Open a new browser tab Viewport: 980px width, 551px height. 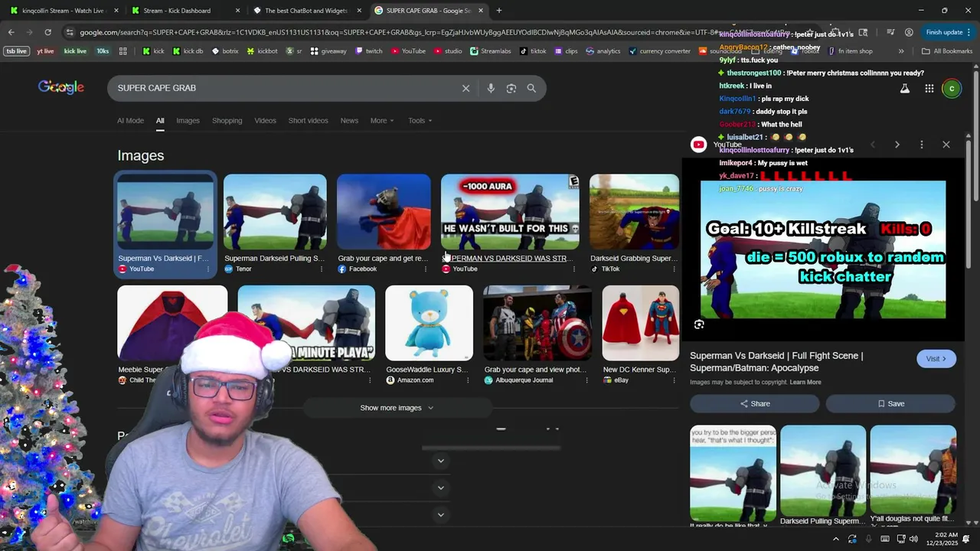tap(499, 11)
